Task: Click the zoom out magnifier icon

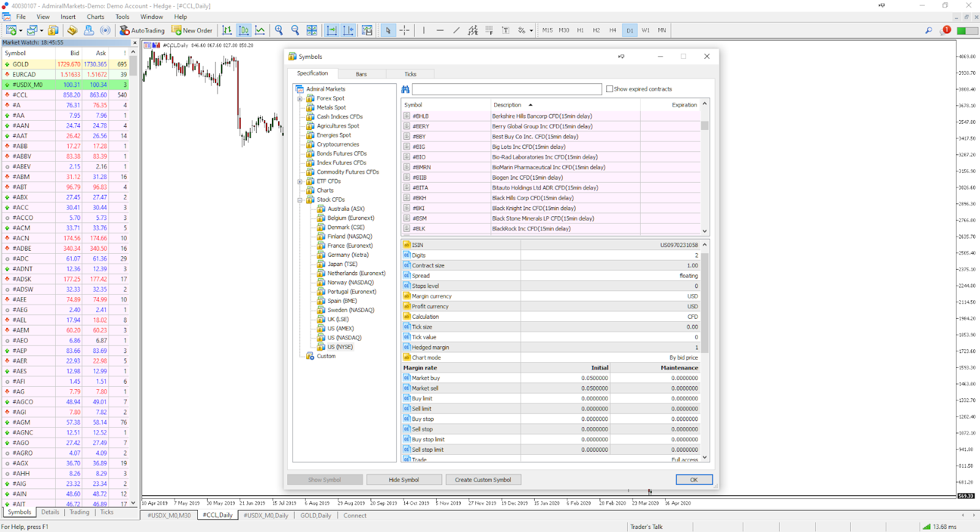Action: 295,30
